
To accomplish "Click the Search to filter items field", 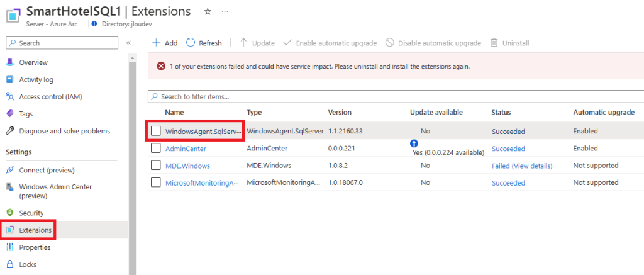I will [x=396, y=97].
